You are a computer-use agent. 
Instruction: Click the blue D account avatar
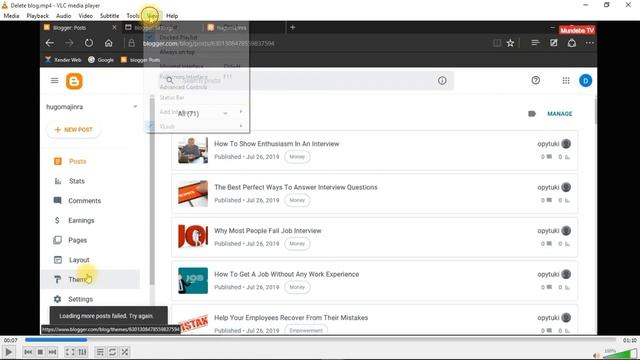[585, 81]
